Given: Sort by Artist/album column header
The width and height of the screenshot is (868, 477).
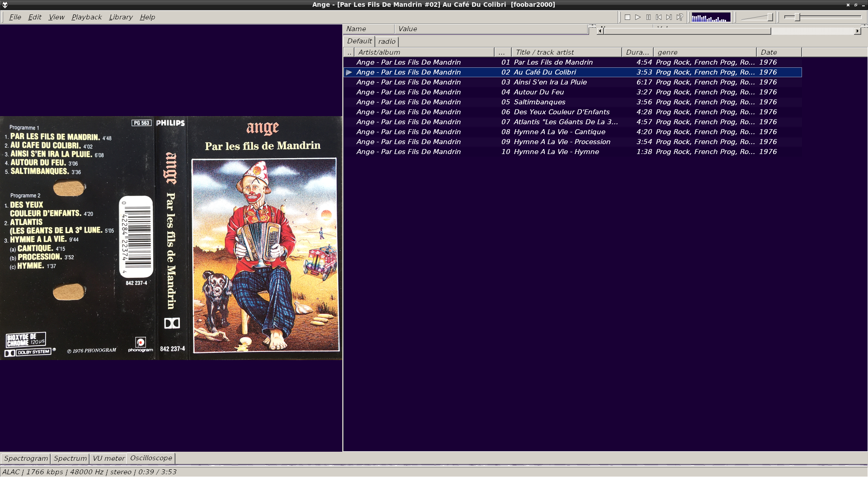Looking at the screenshot, I should [x=424, y=52].
